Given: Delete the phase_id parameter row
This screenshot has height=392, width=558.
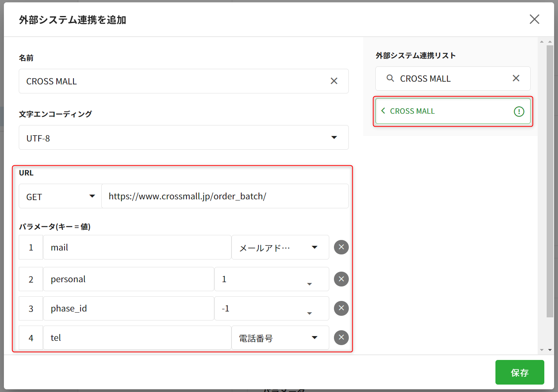Looking at the screenshot, I should click(341, 308).
